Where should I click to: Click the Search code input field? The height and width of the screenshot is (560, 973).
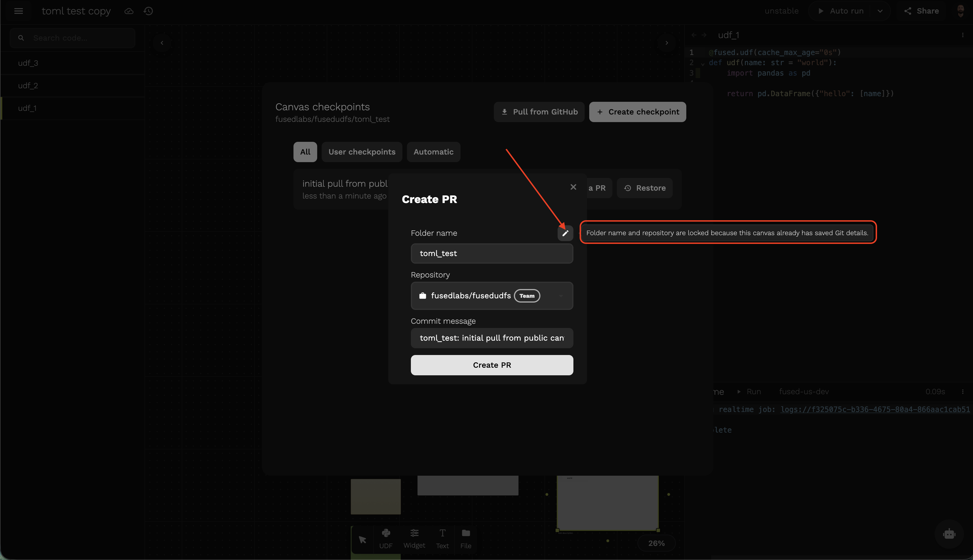click(72, 38)
